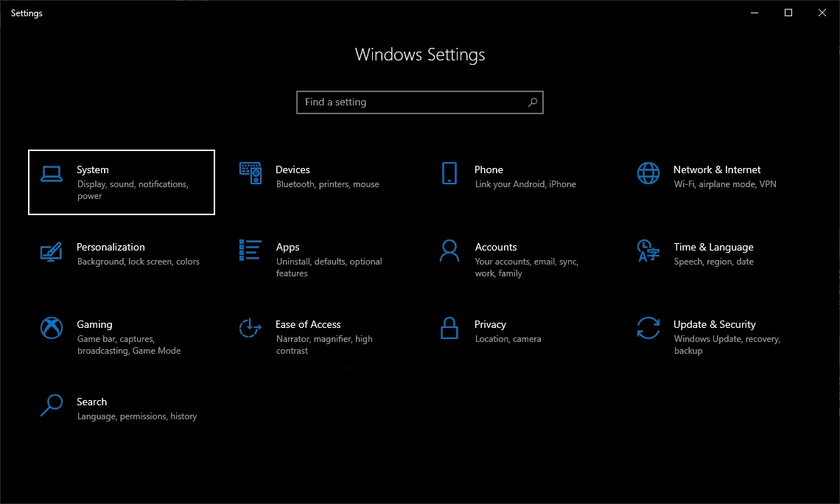Select the System title text

tap(93, 169)
